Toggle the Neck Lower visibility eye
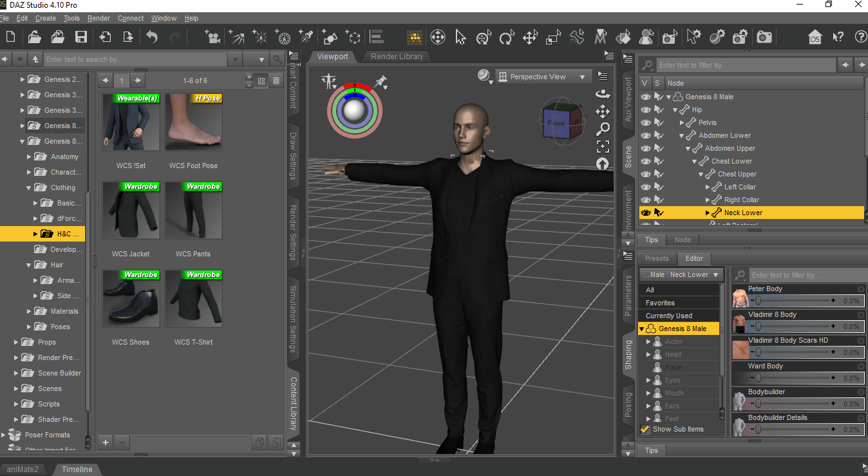Image resolution: width=868 pixels, height=476 pixels. pyautogui.click(x=645, y=213)
